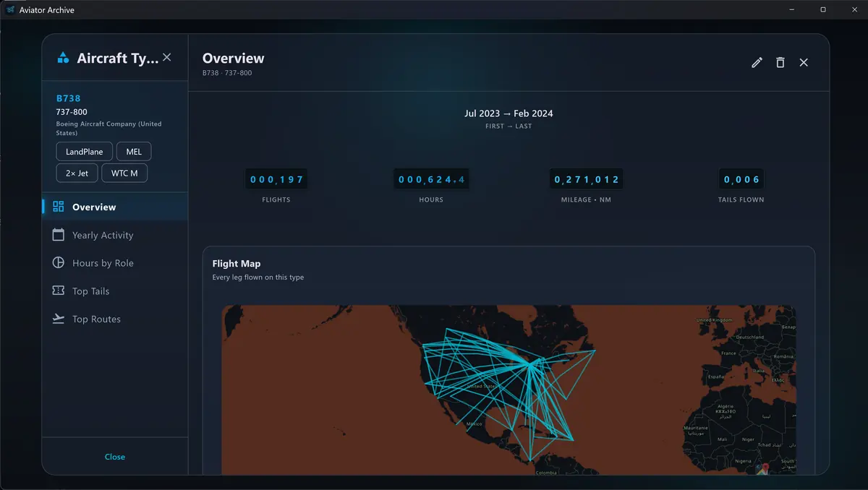Close the Overview panel with X

point(804,63)
